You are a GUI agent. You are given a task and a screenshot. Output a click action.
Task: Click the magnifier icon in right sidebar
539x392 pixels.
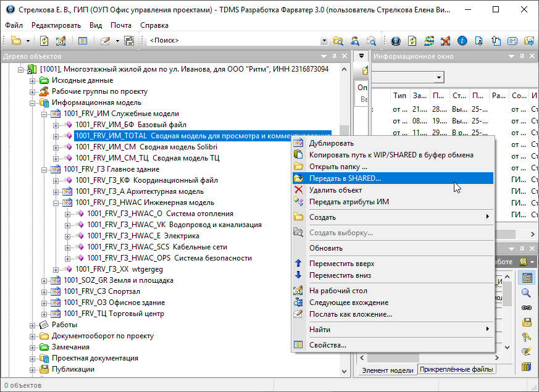coord(527,293)
